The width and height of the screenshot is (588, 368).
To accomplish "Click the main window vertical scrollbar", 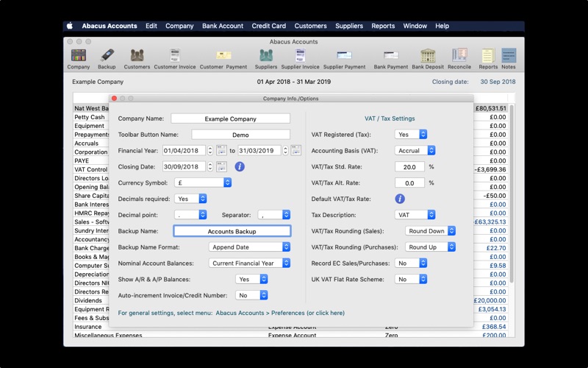I will click(x=512, y=194).
